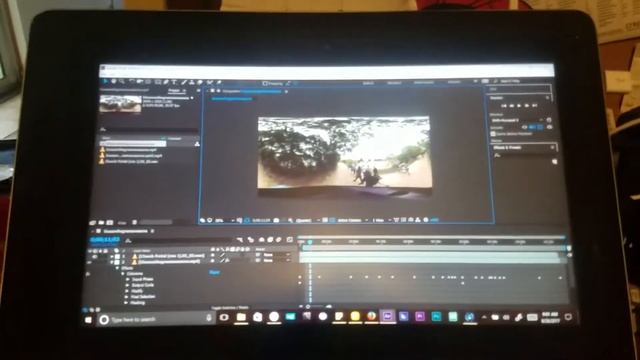This screenshot has width=640, height=360.
Task: Select the Clone Stamp tool
Action: point(192,82)
